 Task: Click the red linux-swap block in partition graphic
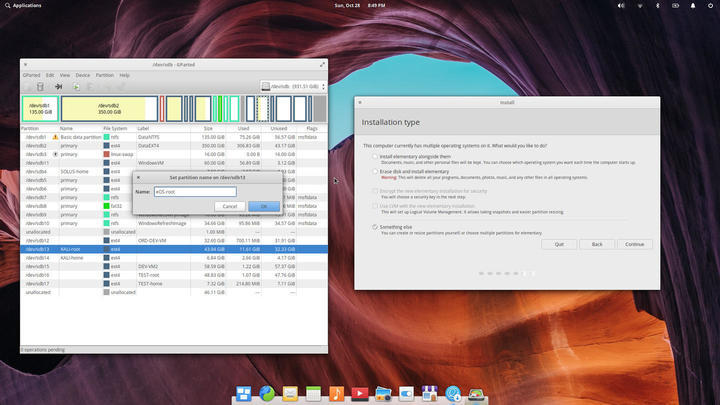coord(162,109)
